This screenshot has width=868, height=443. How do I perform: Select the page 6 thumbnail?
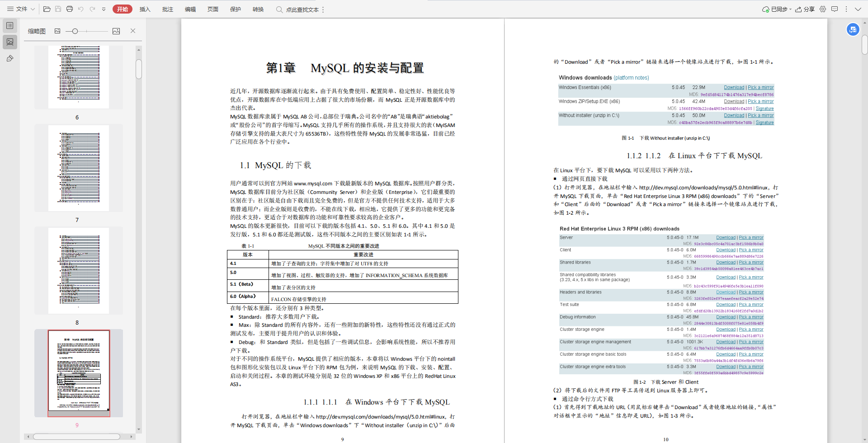[x=79, y=77]
